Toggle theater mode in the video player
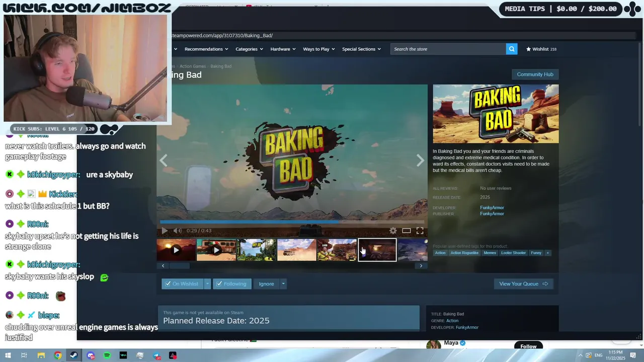The image size is (644, 362). point(406,231)
